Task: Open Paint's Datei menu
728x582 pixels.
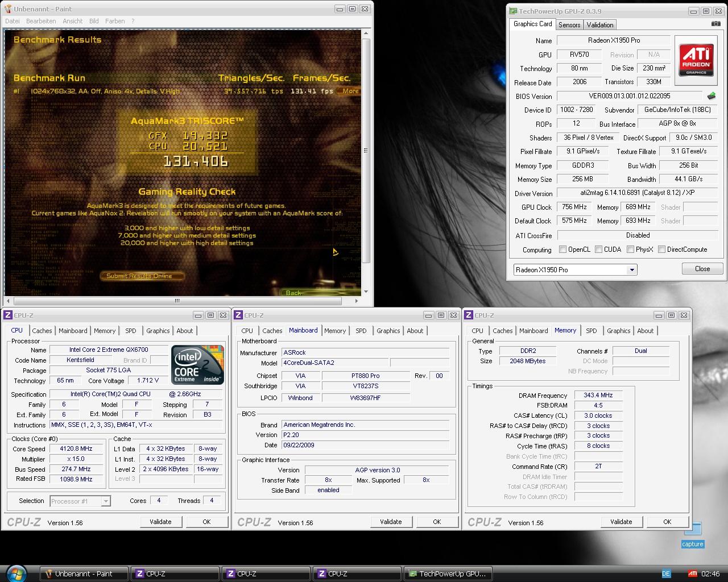Action: pos(13,21)
